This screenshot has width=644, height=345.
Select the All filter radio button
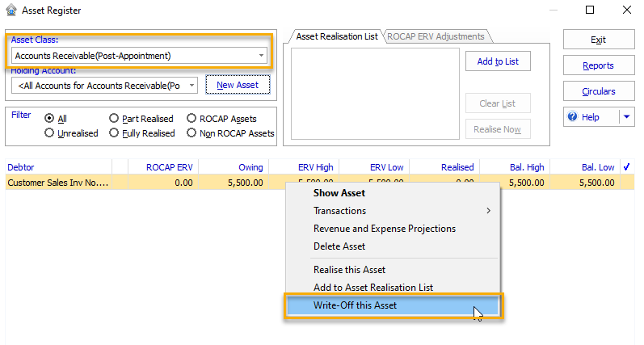48,118
